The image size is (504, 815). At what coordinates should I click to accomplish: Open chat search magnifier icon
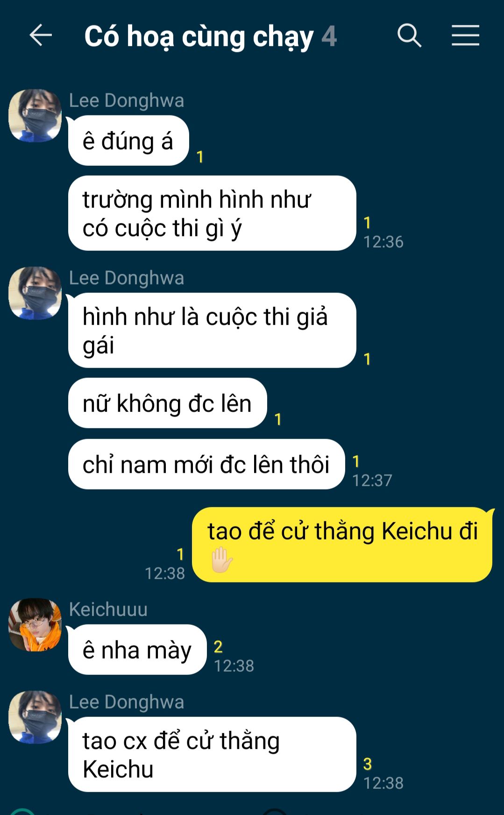tap(409, 35)
